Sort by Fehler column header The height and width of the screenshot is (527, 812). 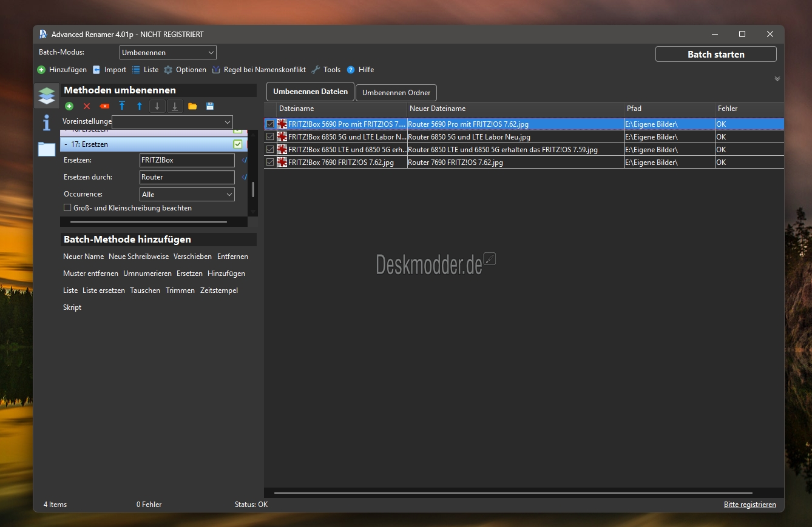click(x=749, y=109)
